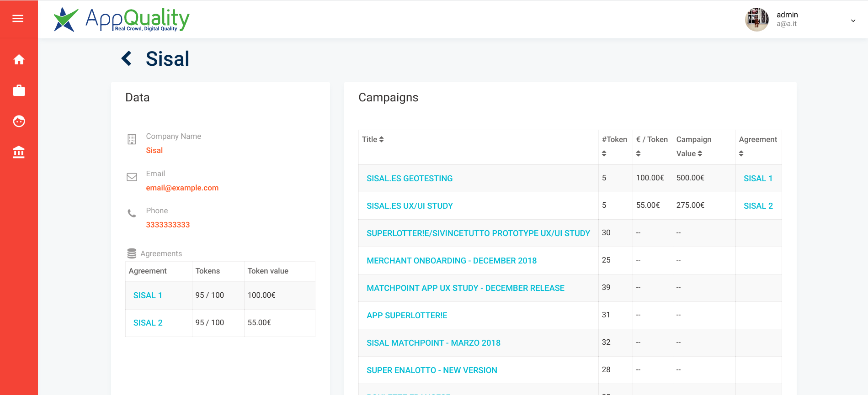This screenshot has height=395, width=868.
Task: Click the face icon in the sidebar
Action: tap(19, 121)
